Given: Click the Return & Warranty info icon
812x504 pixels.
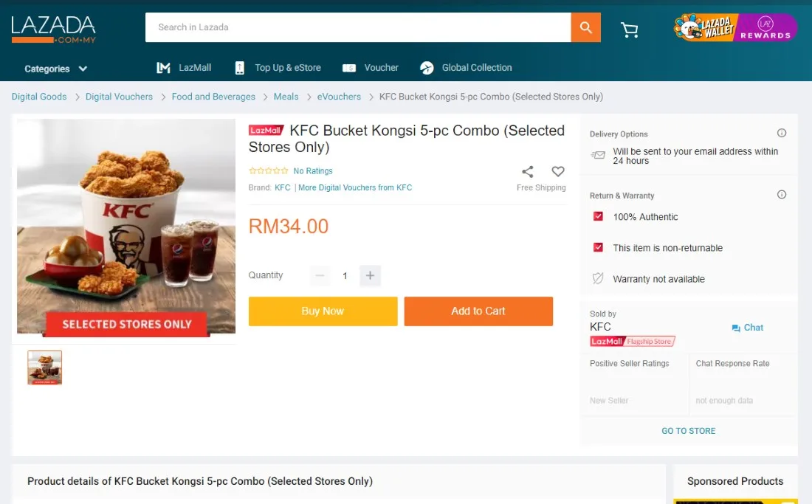Looking at the screenshot, I should [x=782, y=195].
